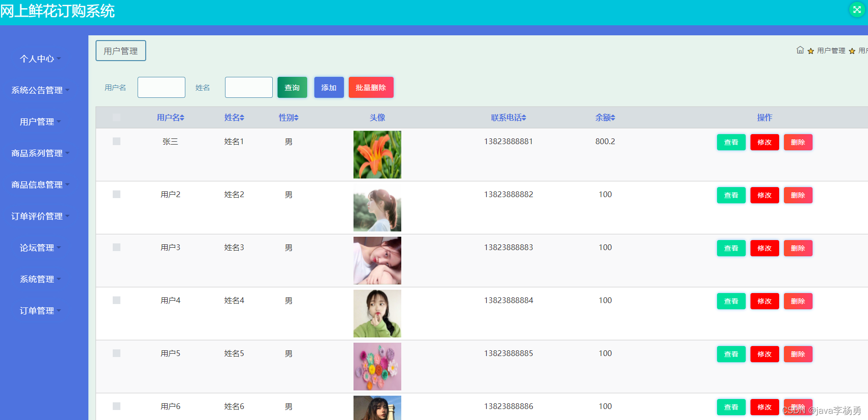Click 修改 for 用户2
Image resolution: width=868 pixels, height=420 pixels.
(x=765, y=195)
